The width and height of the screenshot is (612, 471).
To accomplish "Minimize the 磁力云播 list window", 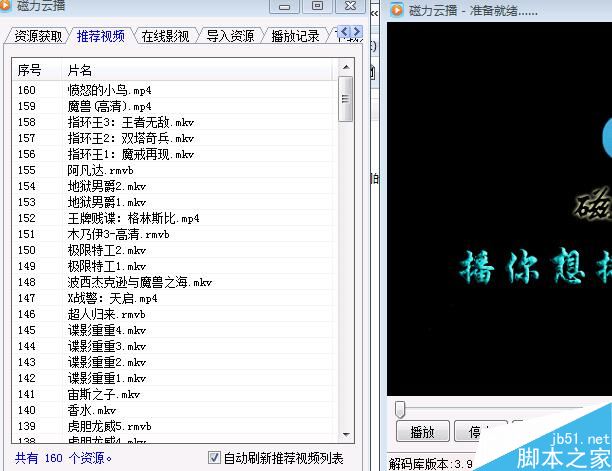I will (x=285, y=6).
